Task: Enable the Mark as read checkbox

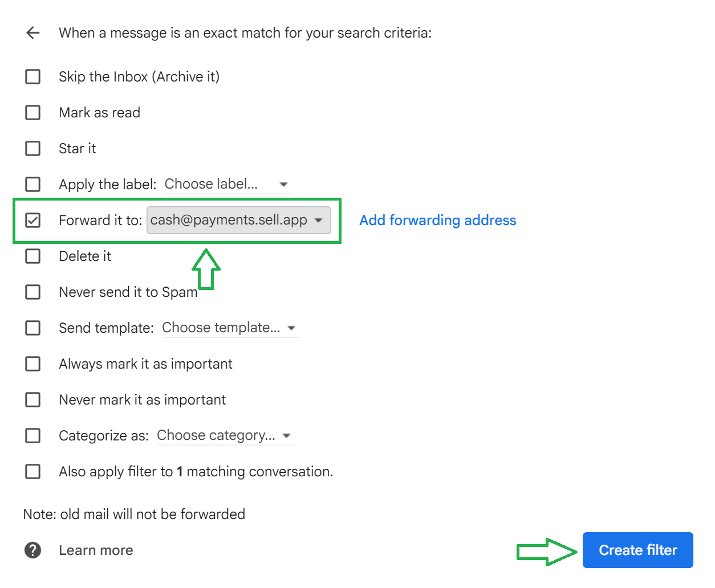Action: (x=33, y=113)
